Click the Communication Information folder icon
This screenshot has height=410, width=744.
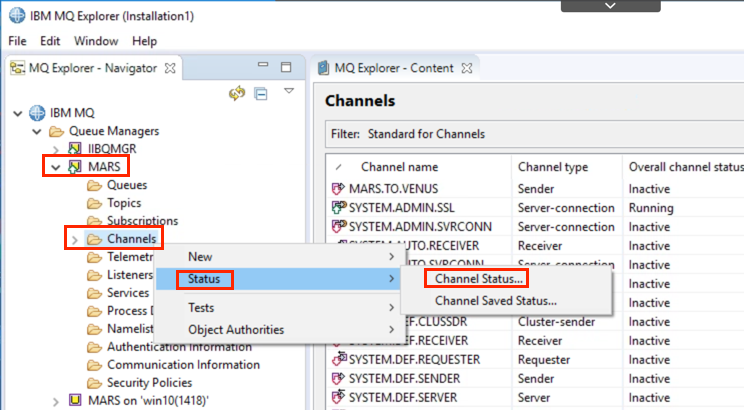point(94,364)
